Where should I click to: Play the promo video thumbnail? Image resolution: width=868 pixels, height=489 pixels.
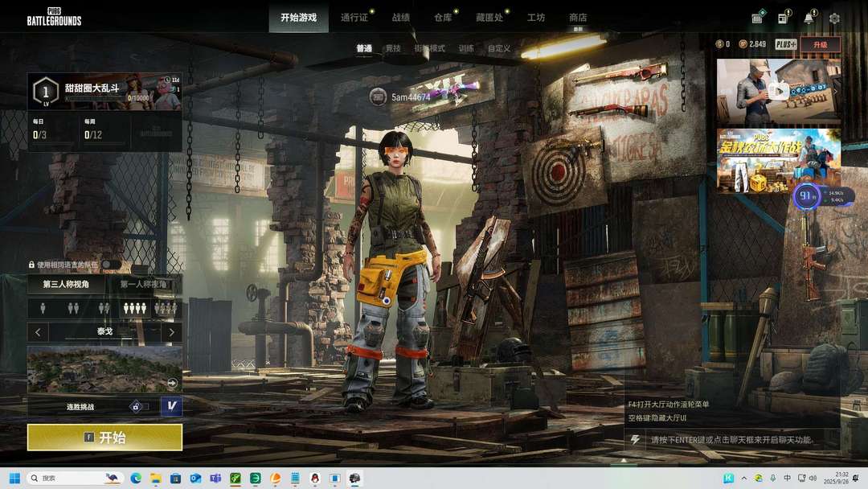click(779, 92)
